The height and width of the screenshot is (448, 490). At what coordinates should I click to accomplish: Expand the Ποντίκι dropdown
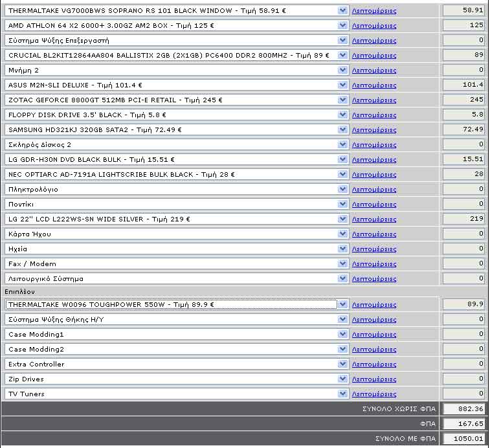pyautogui.click(x=177, y=204)
